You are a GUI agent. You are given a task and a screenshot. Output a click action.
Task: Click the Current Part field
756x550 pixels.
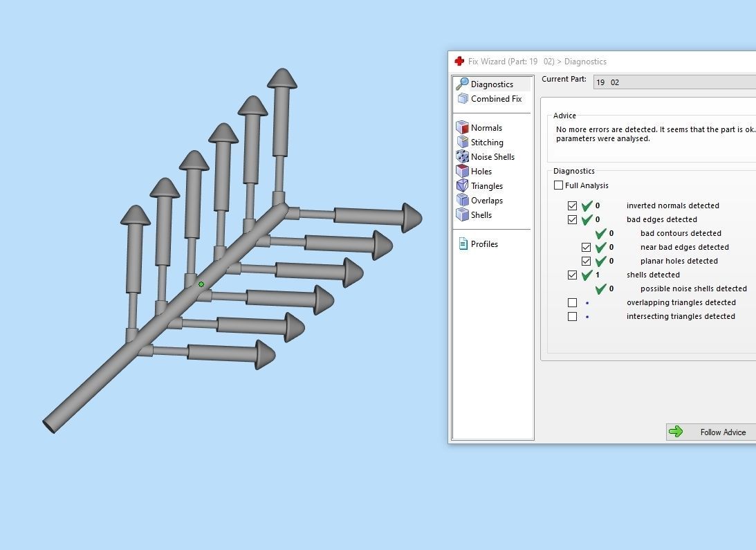[x=674, y=82]
